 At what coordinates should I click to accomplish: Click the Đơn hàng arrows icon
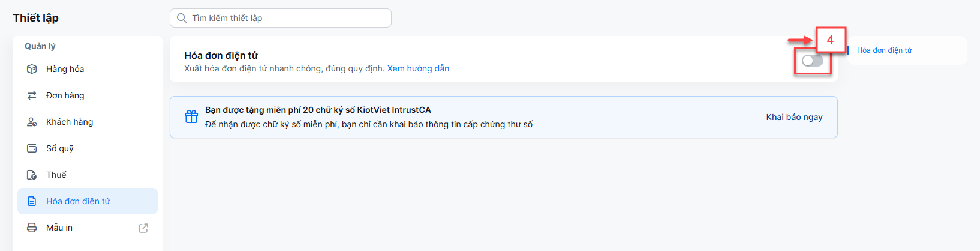(32, 95)
